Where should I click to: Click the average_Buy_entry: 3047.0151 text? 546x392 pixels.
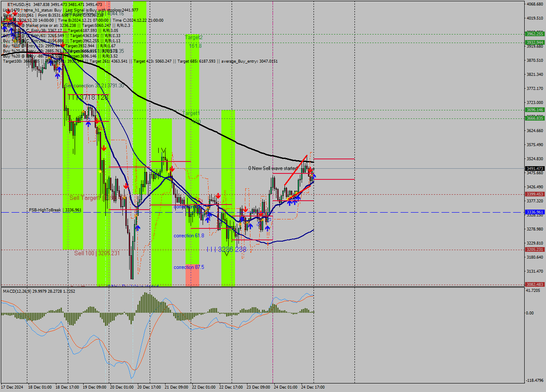point(250,61)
